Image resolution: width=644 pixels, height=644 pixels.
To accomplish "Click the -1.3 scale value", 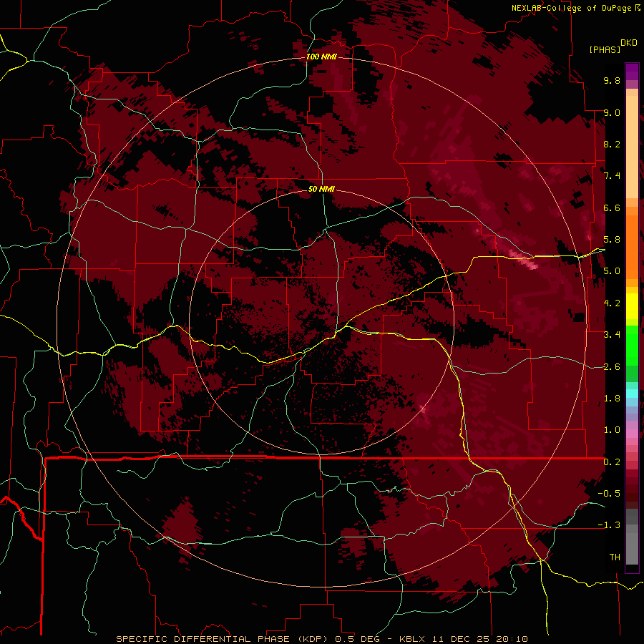I will pyautogui.click(x=609, y=525).
